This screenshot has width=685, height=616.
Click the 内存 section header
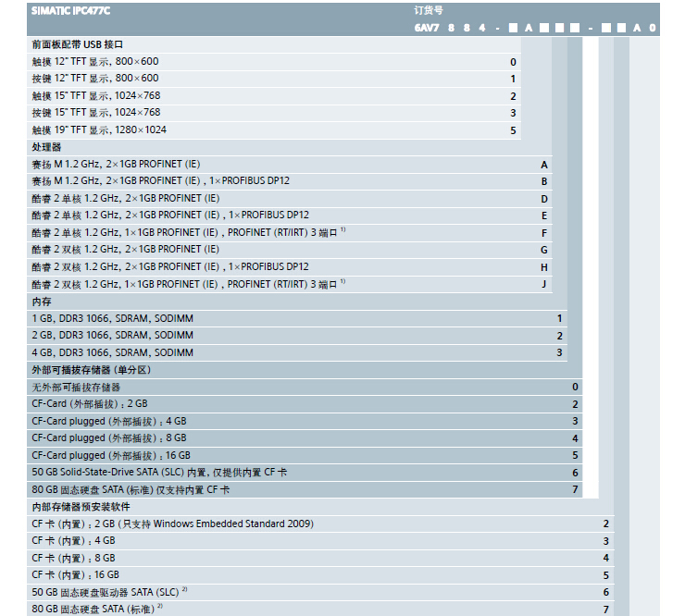42,302
